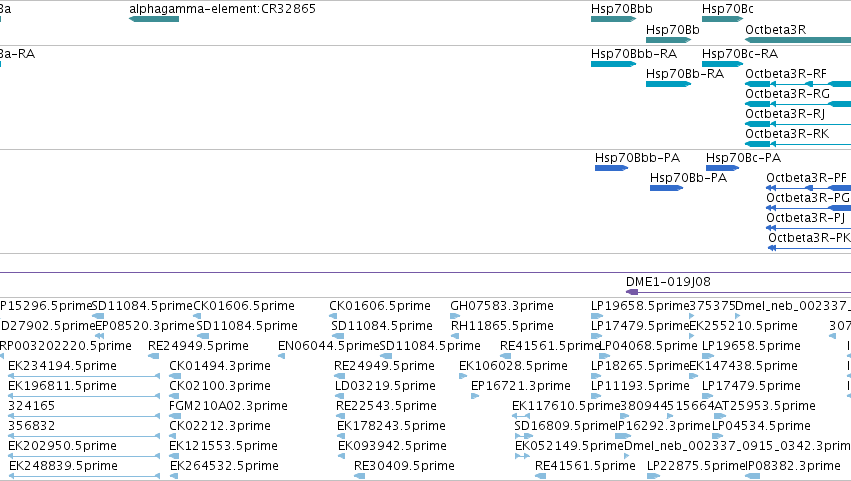Open the RE30409.5prime EST label
851x481 pixels.
[404, 466]
